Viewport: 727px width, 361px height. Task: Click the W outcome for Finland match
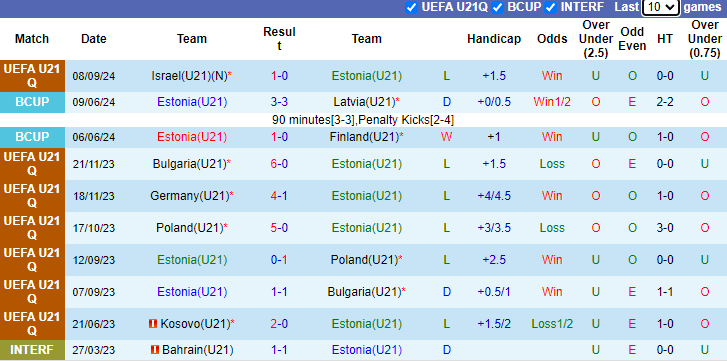(x=447, y=137)
